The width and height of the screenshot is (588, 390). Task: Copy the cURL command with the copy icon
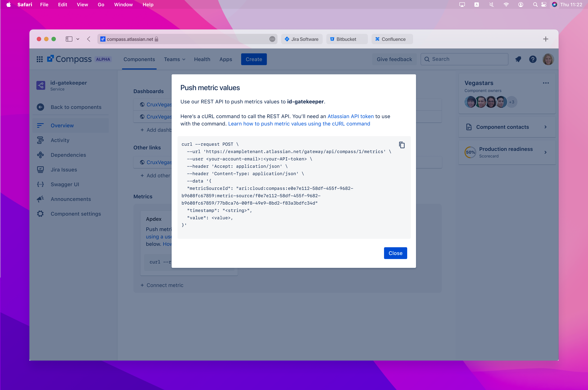[402, 145]
